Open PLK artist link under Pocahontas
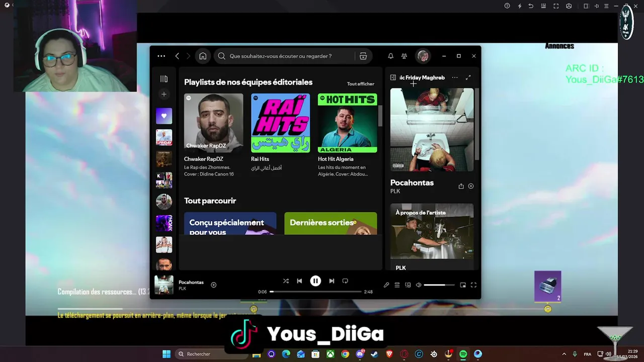This screenshot has width=644, height=362. tap(395, 191)
